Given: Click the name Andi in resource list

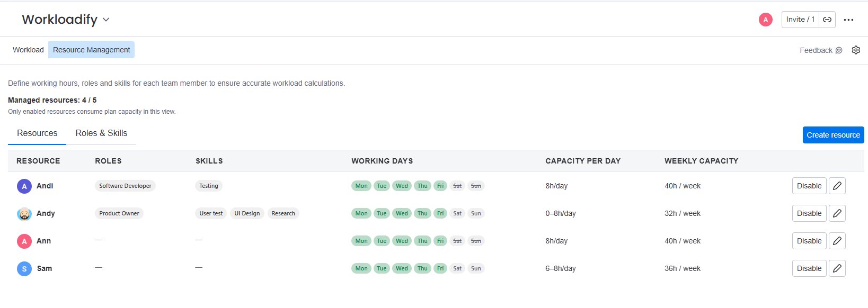Looking at the screenshot, I should tap(45, 186).
